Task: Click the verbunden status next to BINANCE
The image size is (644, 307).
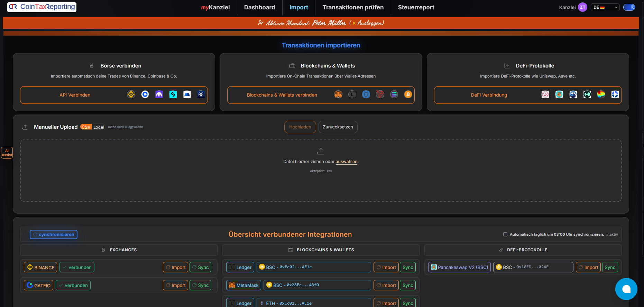Action: pyautogui.click(x=77, y=267)
